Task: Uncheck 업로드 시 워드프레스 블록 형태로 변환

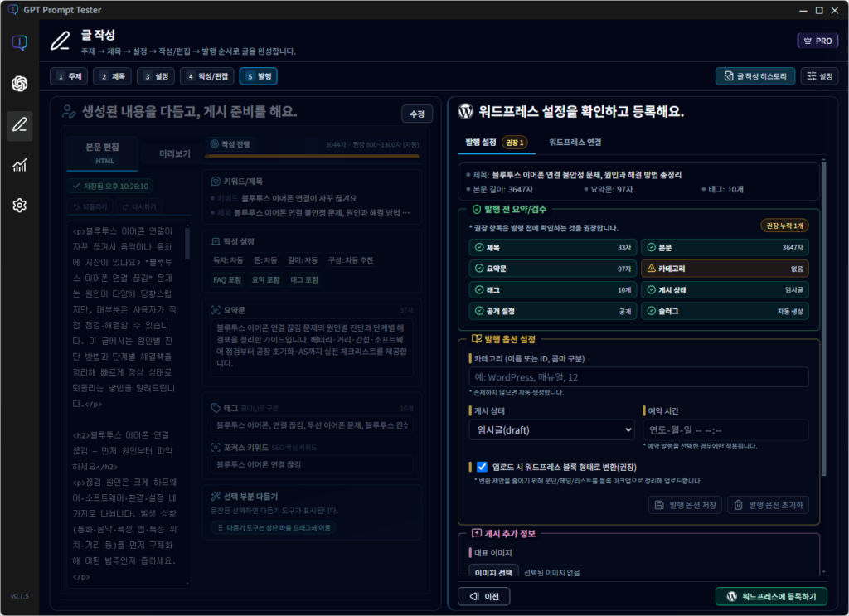Action: pos(482,466)
